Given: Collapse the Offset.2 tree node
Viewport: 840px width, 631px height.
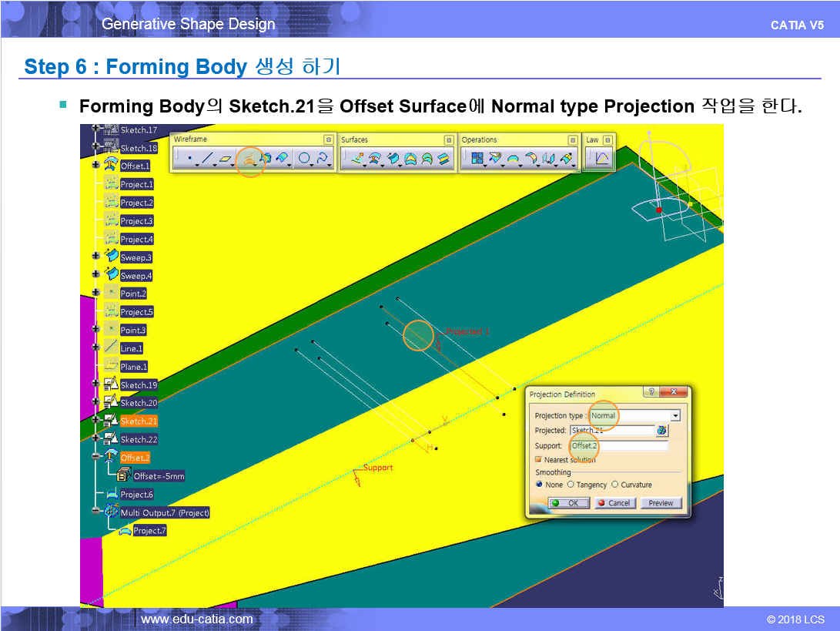Looking at the screenshot, I should pos(95,458).
